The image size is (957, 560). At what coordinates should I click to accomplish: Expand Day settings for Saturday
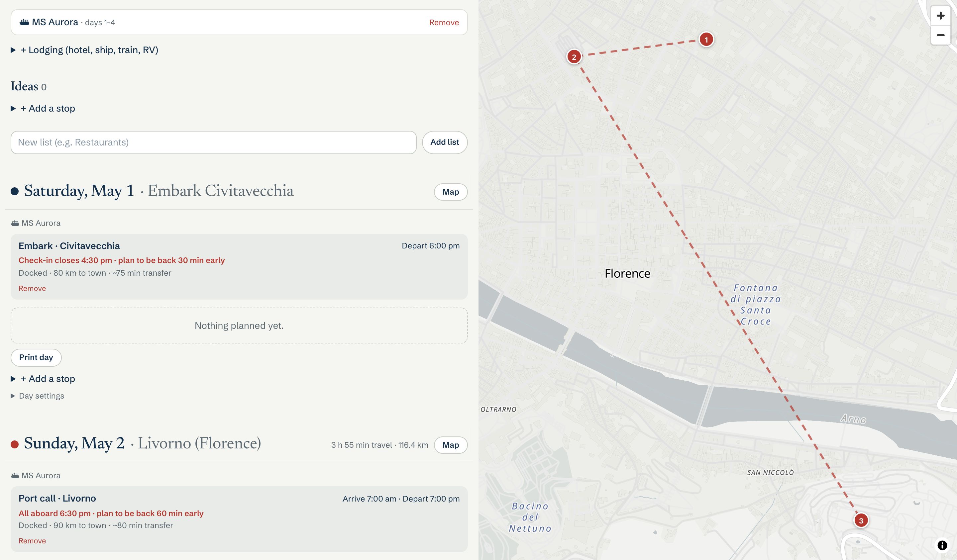[x=37, y=396]
